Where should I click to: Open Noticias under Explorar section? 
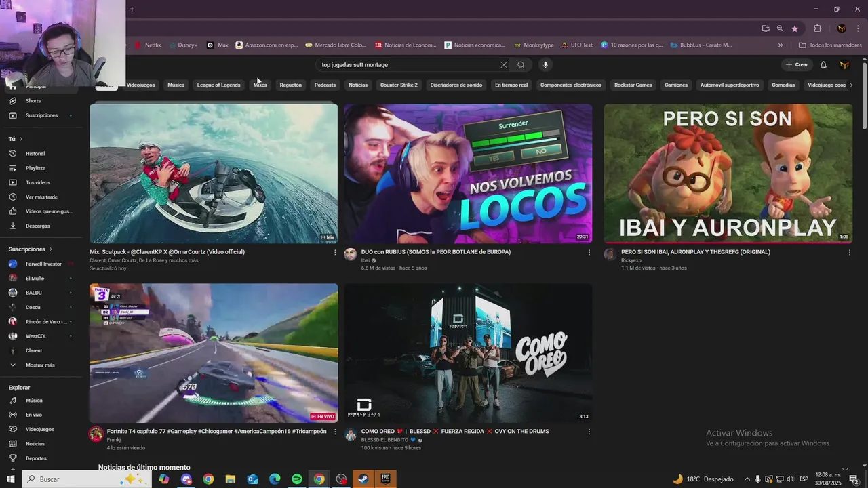point(35,444)
